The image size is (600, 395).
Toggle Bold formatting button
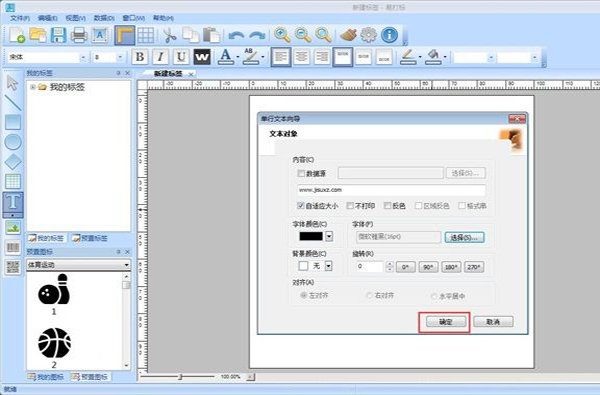[x=140, y=57]
